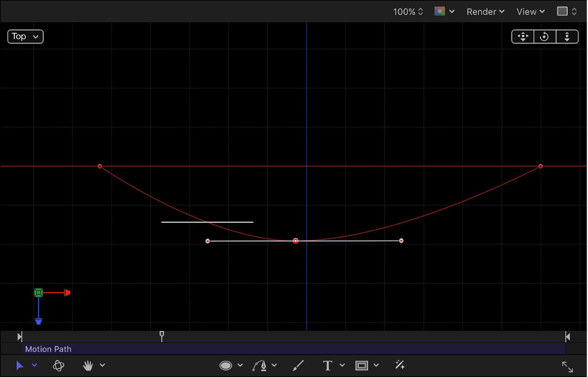This screenshot has width=588, height=377.
Task: Select the Paint Stroke brush tool
Action: [x=298, y=365]
